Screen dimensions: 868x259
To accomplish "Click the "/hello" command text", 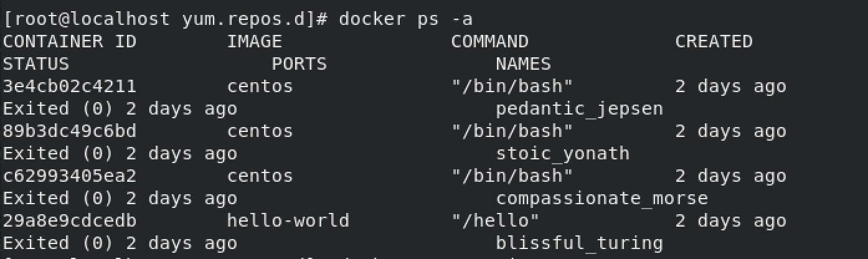I will pyautogui.click(x=495, y=220).
